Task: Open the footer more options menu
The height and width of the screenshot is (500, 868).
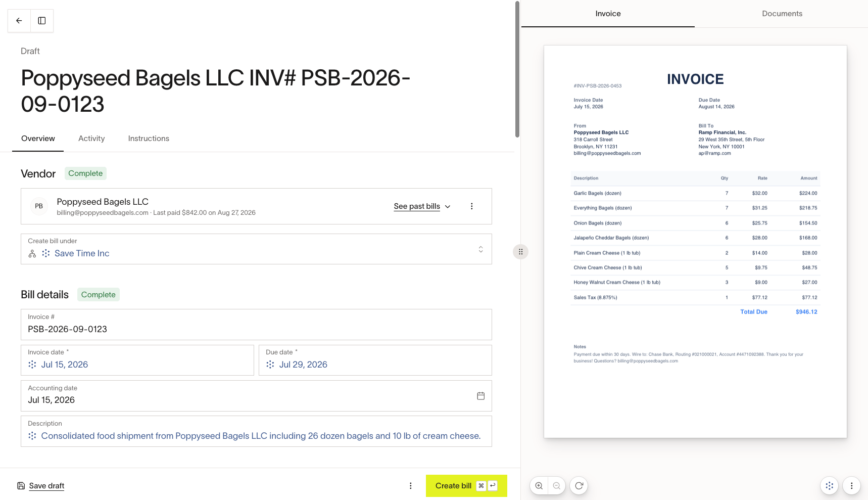Action: click(x=411, y=486)
